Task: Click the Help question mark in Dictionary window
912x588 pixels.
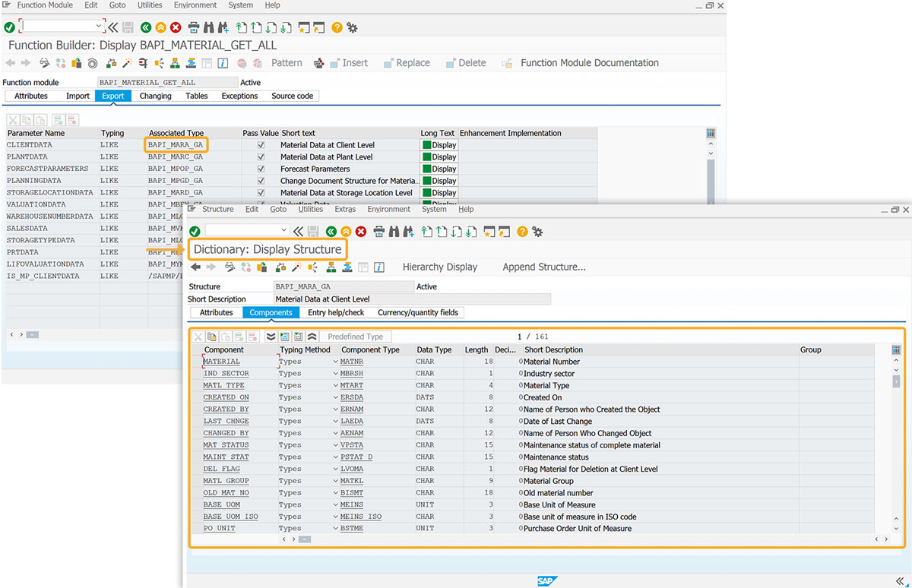Action: [x=522, y=231]
